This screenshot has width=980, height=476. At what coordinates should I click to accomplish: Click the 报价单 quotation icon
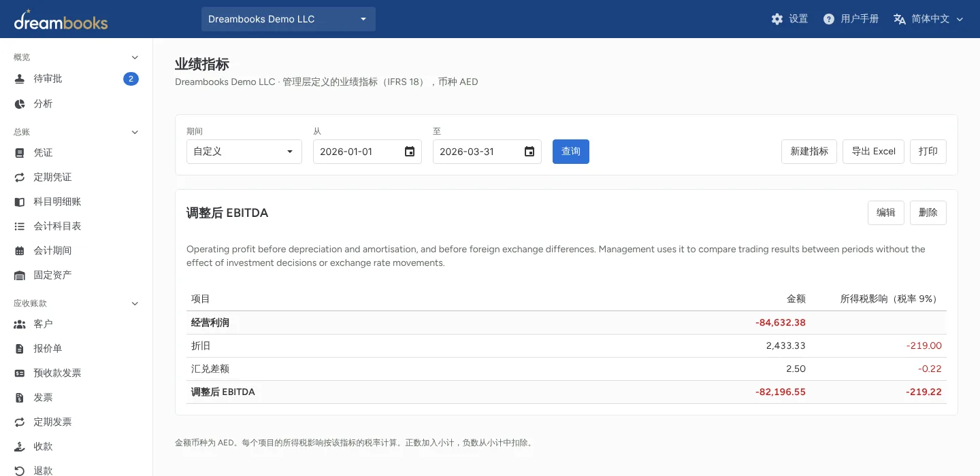tap(20, 349)
